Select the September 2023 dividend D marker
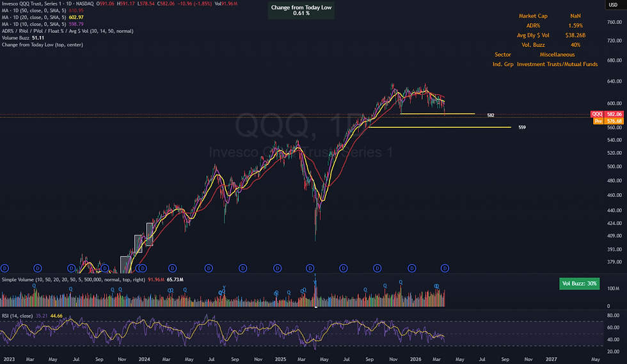Screen dimensions: 627x364 [105, 269]
